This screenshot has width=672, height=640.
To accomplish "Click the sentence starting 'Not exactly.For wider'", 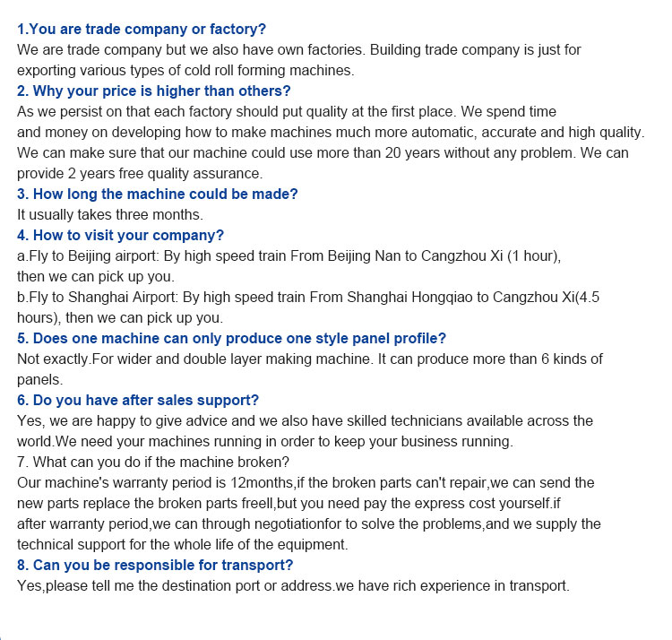I will [x=310, y=359].
